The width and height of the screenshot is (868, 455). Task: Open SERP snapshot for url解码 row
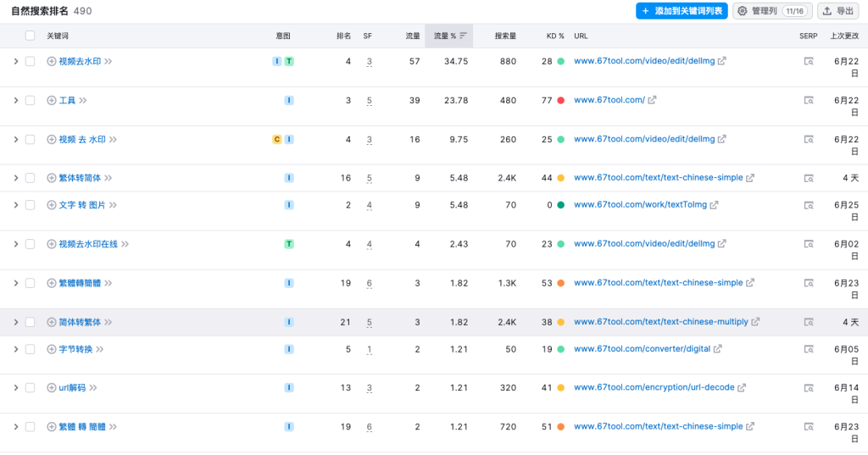click(809, 387)
